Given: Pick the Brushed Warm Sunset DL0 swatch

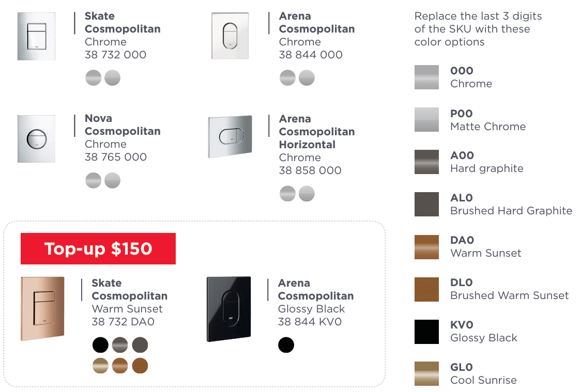Looking at the screenshot, I should (426, 289).
